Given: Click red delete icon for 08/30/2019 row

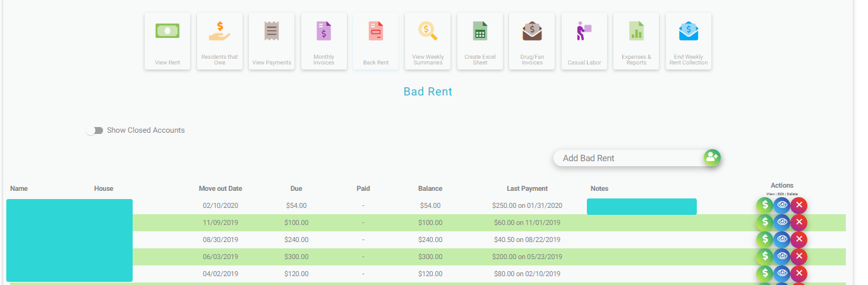Looking at the screenshot, I should click(799, 240).
